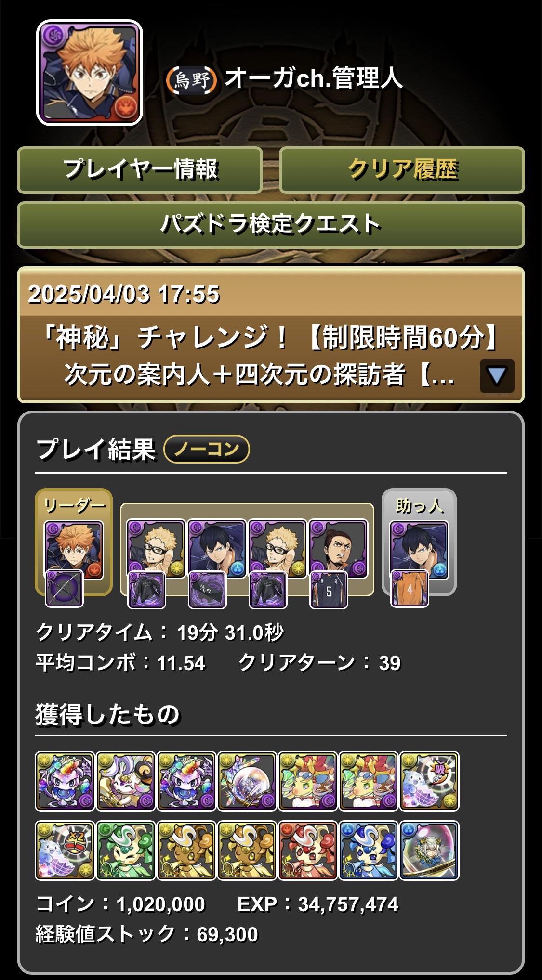The image size is (542, 980).
Task: Select the first blond glasses sub member
Action: point(156,549)
